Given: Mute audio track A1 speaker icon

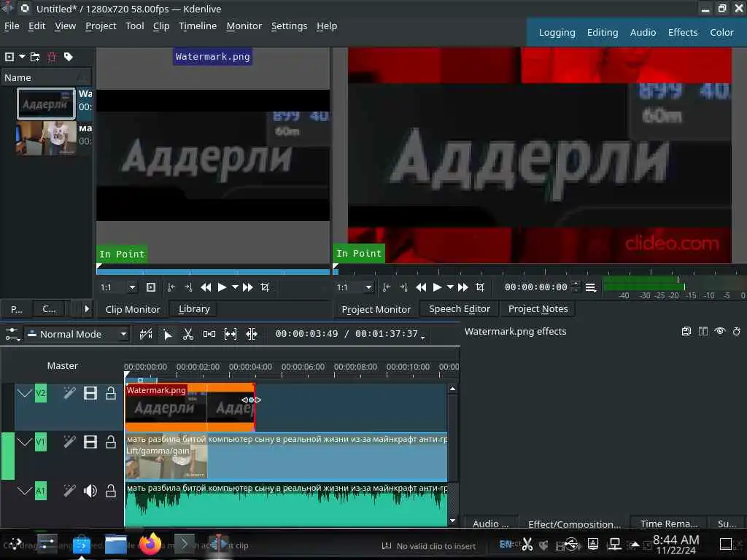Looking at the screenshot, I should pyautogui.click(x=90, y=491).
